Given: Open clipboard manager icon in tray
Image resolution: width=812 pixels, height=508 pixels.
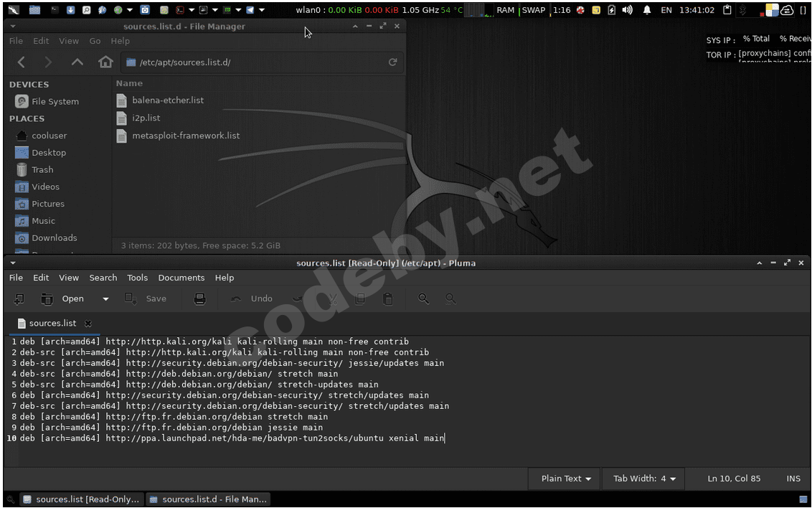Looking at the screenshot, I should pos(727,10).
